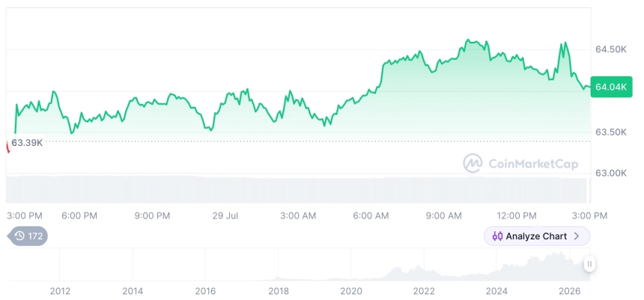Click the 2024 region of the overview chart
644x300 pixels.
point(496,267)
